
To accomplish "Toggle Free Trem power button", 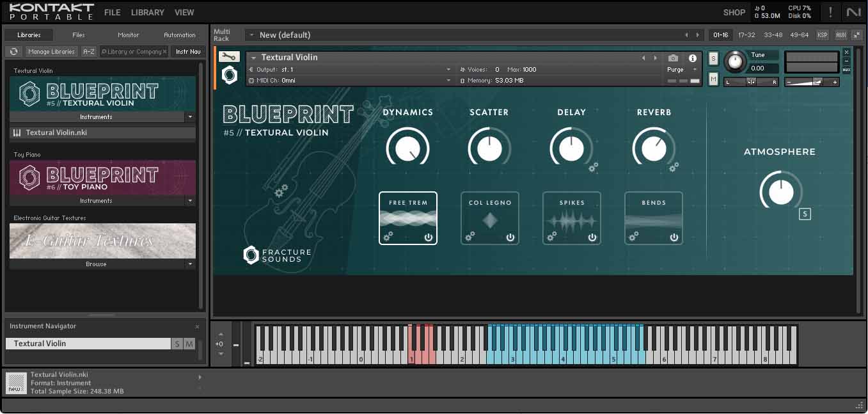I will (429, 237).
